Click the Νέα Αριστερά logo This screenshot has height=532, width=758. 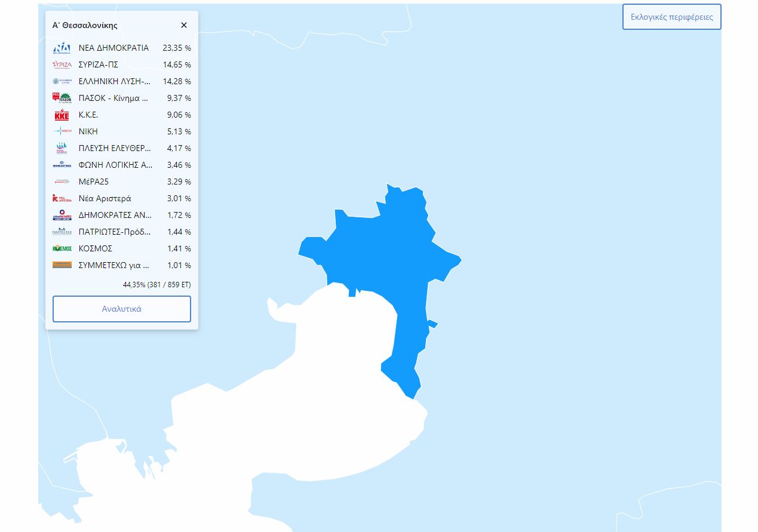[x=62, y=198]
